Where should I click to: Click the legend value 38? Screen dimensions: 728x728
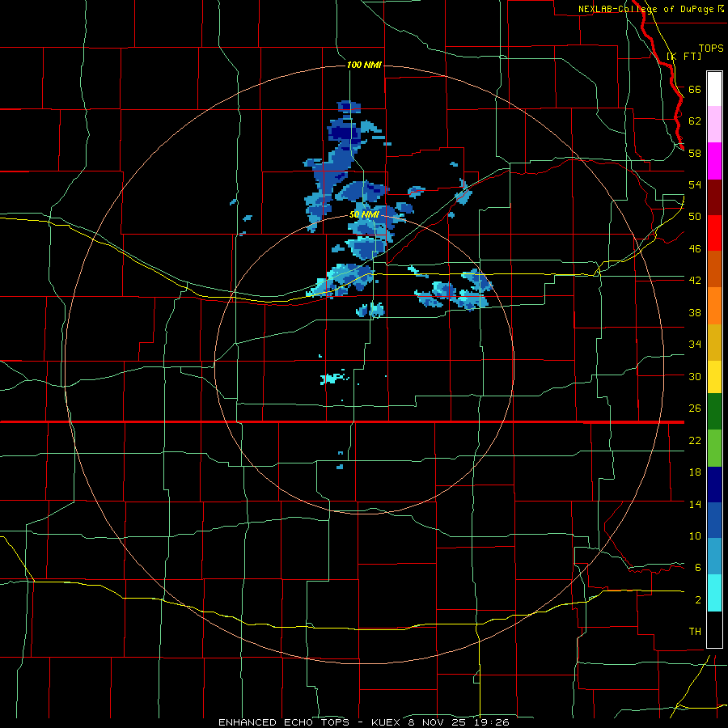(x=695, y=312)
